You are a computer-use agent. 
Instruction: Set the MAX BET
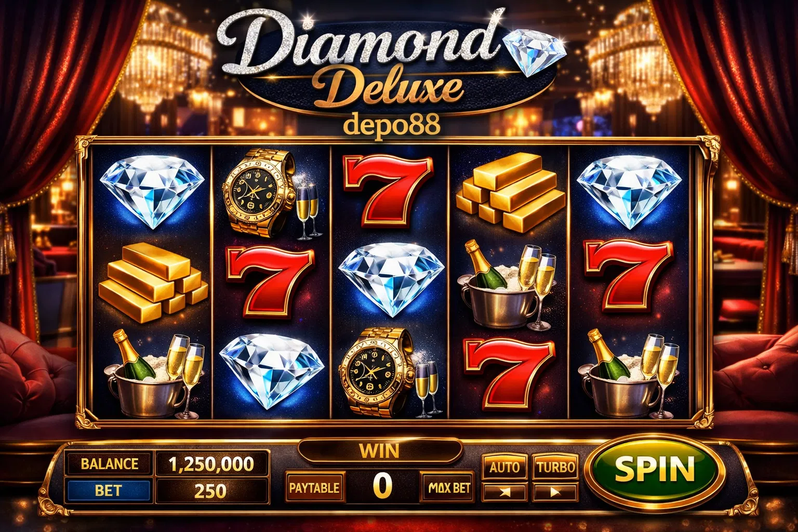pyautogui.click(x=449, y=488)
